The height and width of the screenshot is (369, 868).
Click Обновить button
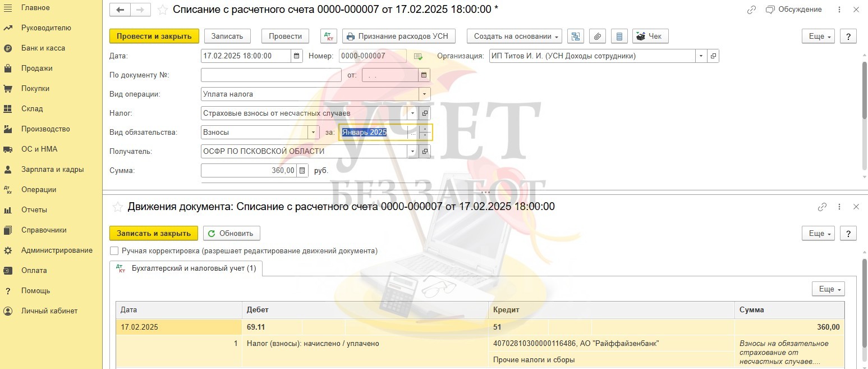(231, 233)
